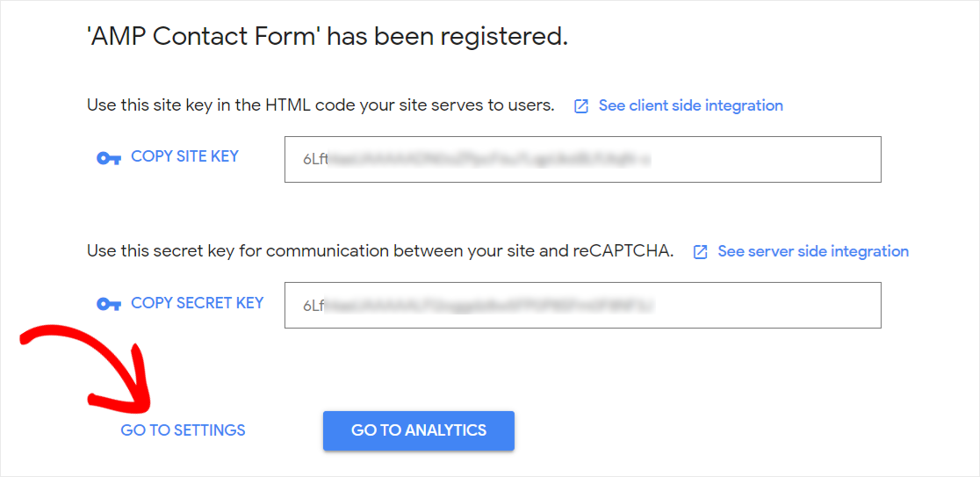Click the '6Lft' prefix in site key field

(315, 160)
